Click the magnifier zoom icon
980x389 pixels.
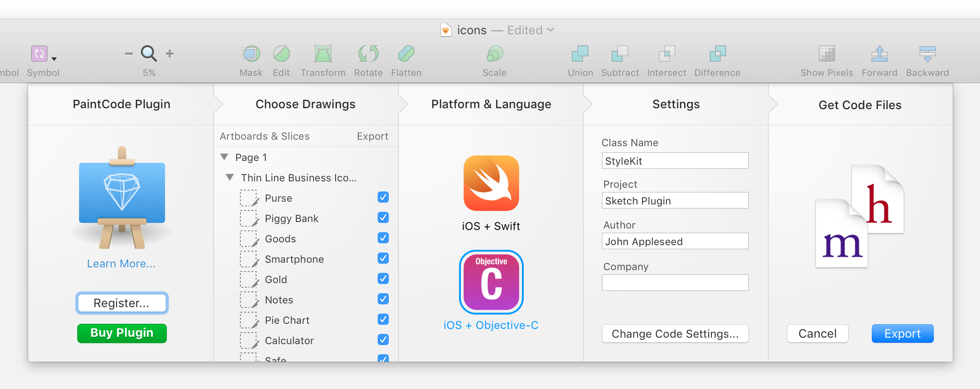pos(149,54)
